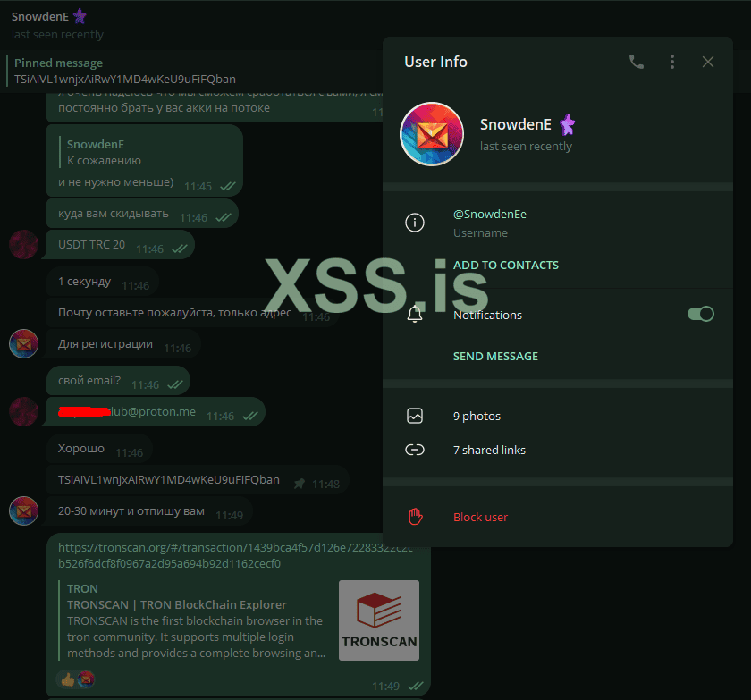Open the three-dot options menu
Viewport: 751px width, 700px height.
point(672,62)
